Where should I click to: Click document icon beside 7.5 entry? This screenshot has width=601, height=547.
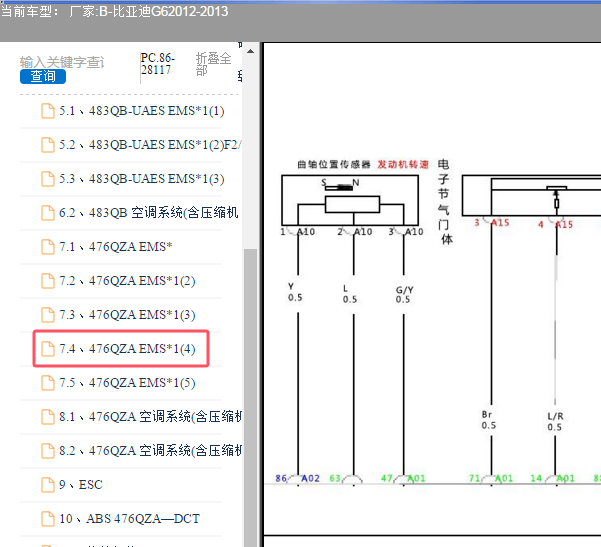click(48, 383)
